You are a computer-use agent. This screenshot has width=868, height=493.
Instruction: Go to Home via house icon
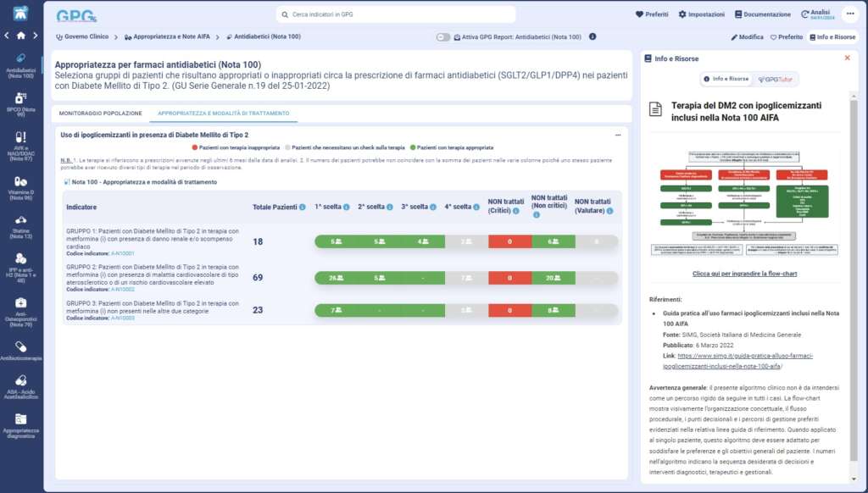(21, 36)
